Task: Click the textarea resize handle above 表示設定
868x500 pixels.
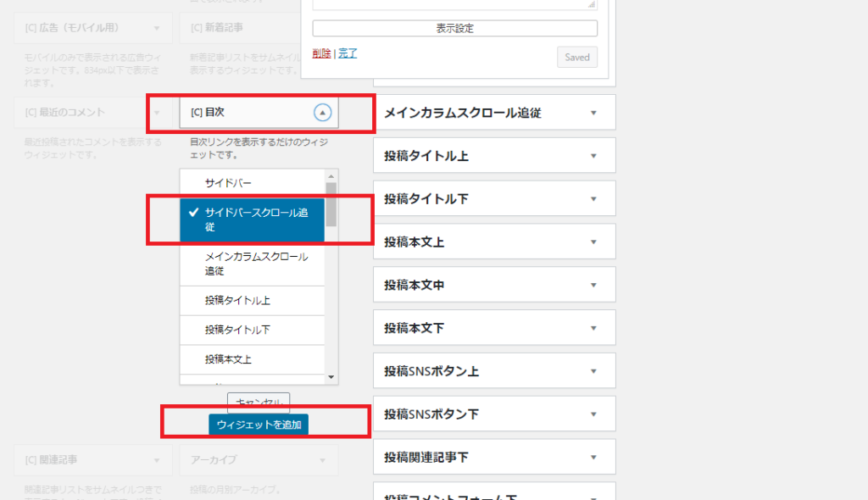Action: pyautogui.click(x=591, y=4)
